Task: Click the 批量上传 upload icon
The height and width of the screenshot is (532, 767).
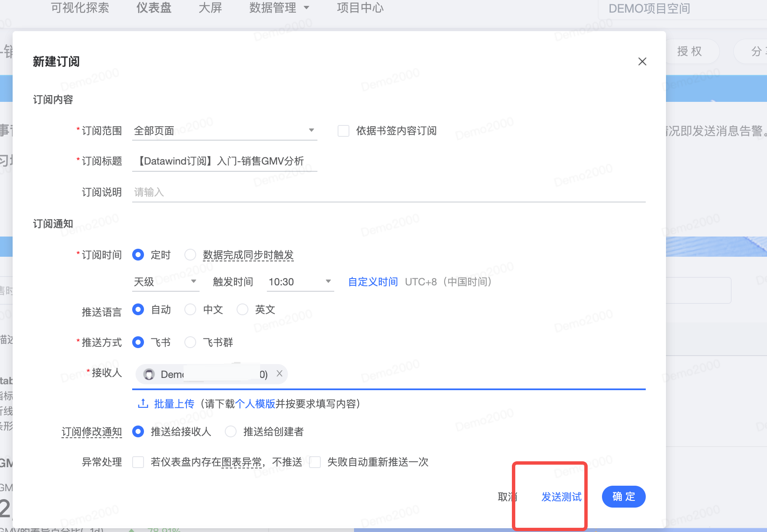Action: (x=143, y=404)
